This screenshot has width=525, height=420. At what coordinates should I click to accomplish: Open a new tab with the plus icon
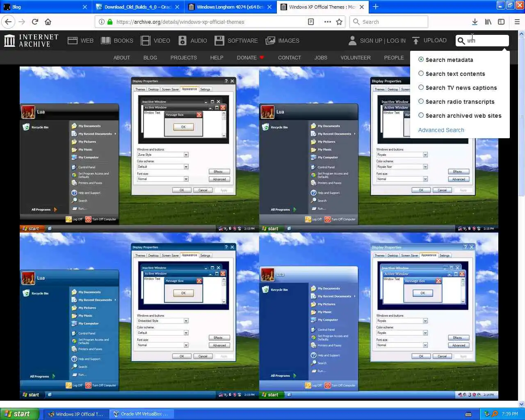[376, 7]
